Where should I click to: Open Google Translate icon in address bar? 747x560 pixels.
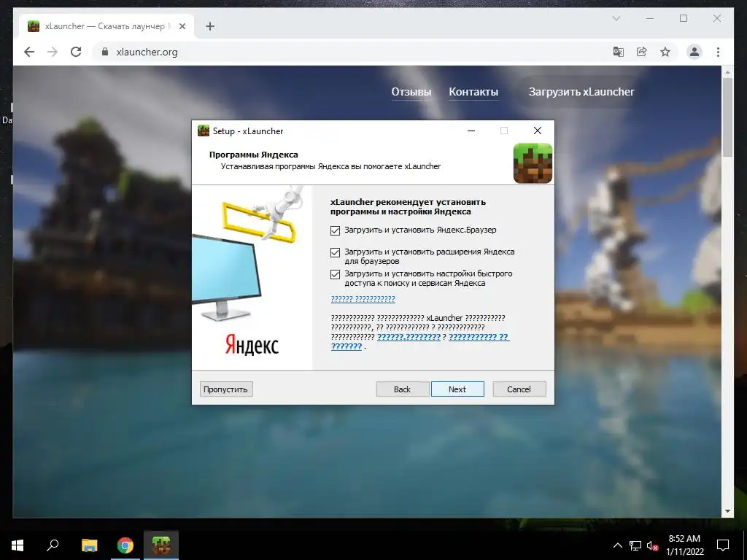click(619, 52)
